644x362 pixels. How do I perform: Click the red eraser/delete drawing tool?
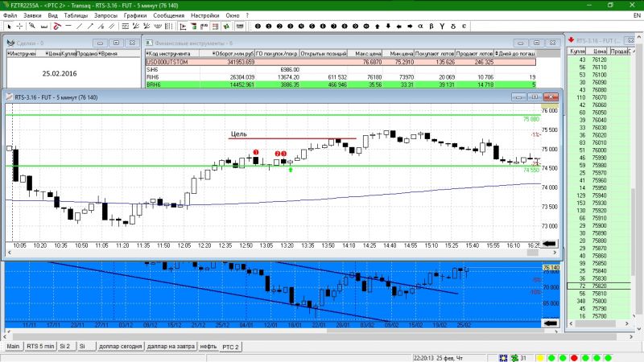tap(57, 27)
